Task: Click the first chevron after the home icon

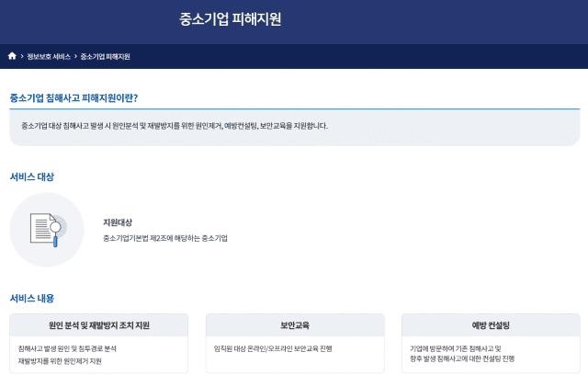Action: [22, 56]
